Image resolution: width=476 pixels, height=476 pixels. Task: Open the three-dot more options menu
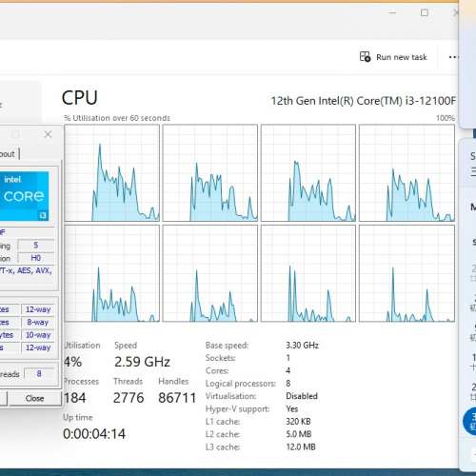pos(453,57)
